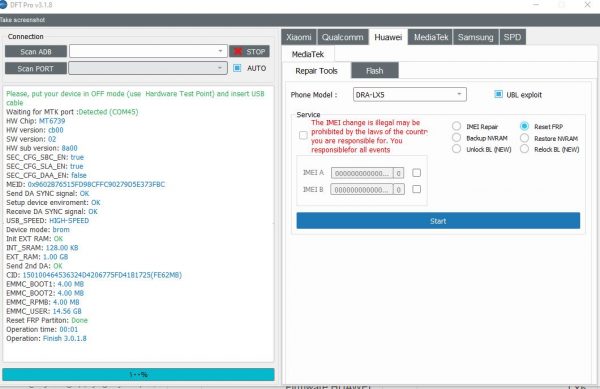The image size is (600, 389).
Task: Click the Take screenshot menu item
Action: (23, 20)
